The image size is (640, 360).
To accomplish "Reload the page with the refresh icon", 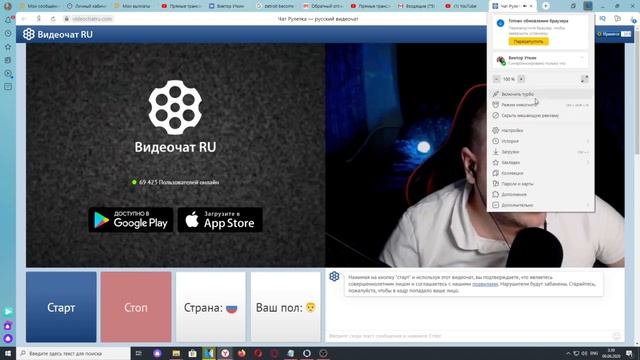I will 53,19.
